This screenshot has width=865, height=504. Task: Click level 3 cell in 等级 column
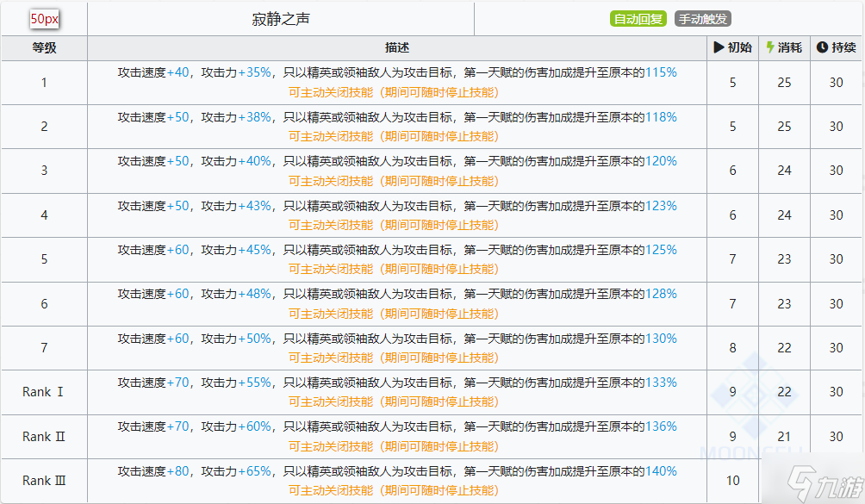coord(44,171)
